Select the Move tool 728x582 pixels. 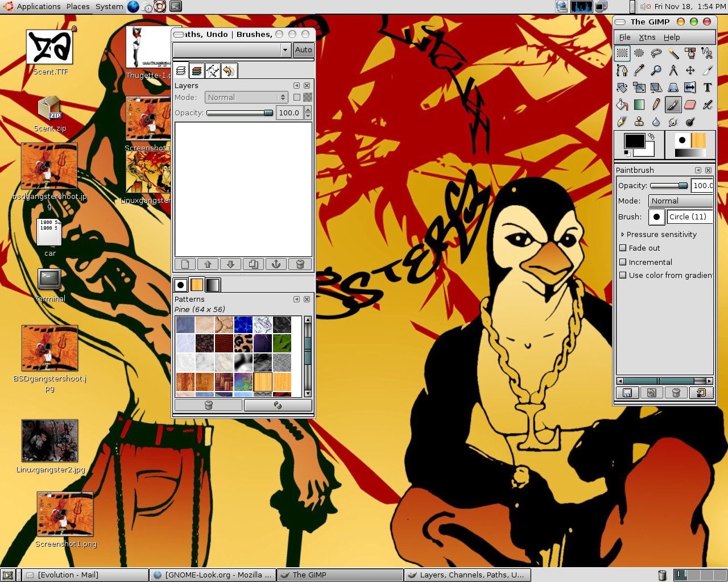click(x=690, y=70)
